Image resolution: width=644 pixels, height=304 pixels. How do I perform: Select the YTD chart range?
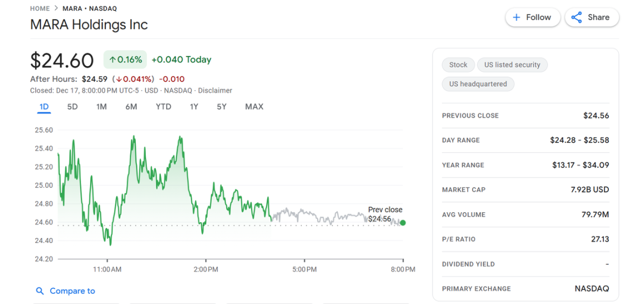point(163,107)
